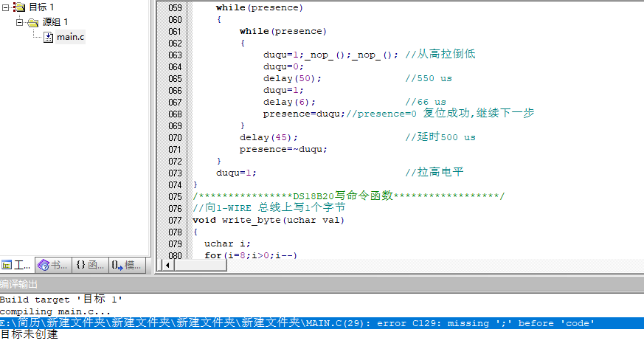
Task: Click the 目标未创建 output line
Action: [x=29, y=334]
